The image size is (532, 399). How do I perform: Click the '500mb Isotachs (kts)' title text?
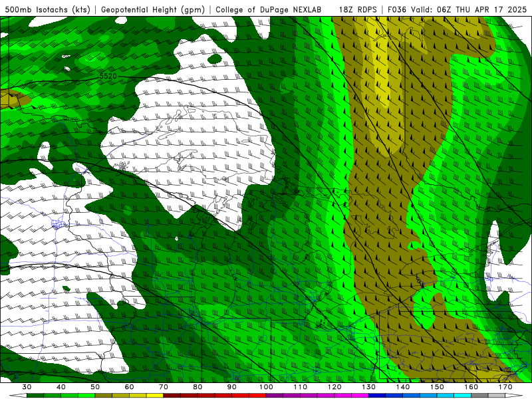click(x=47, y=9)
